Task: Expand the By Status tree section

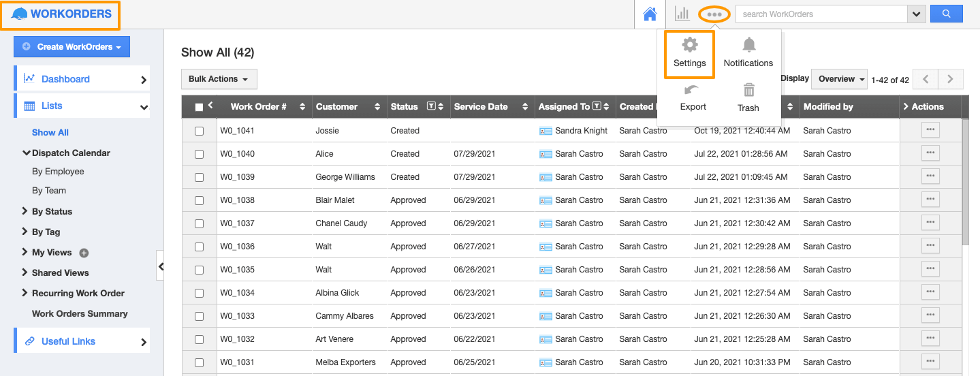Action: [x=52, y=212]
